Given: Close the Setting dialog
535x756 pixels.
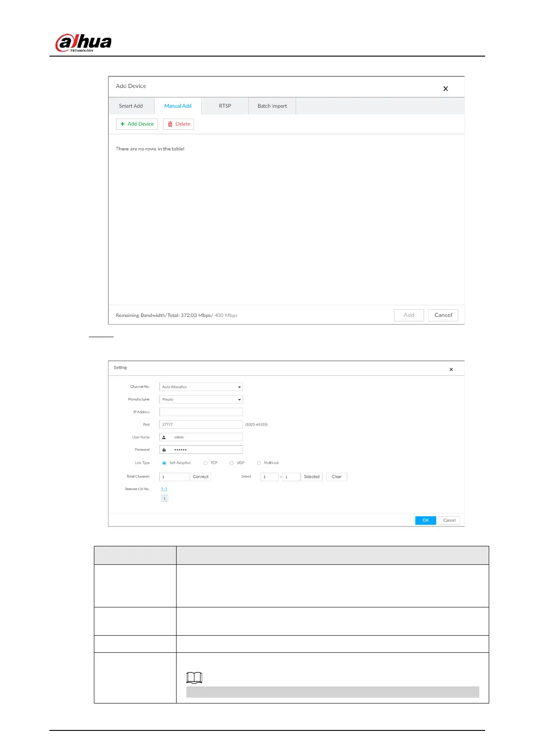Looking at the screenshot, I should click(451, 369).
